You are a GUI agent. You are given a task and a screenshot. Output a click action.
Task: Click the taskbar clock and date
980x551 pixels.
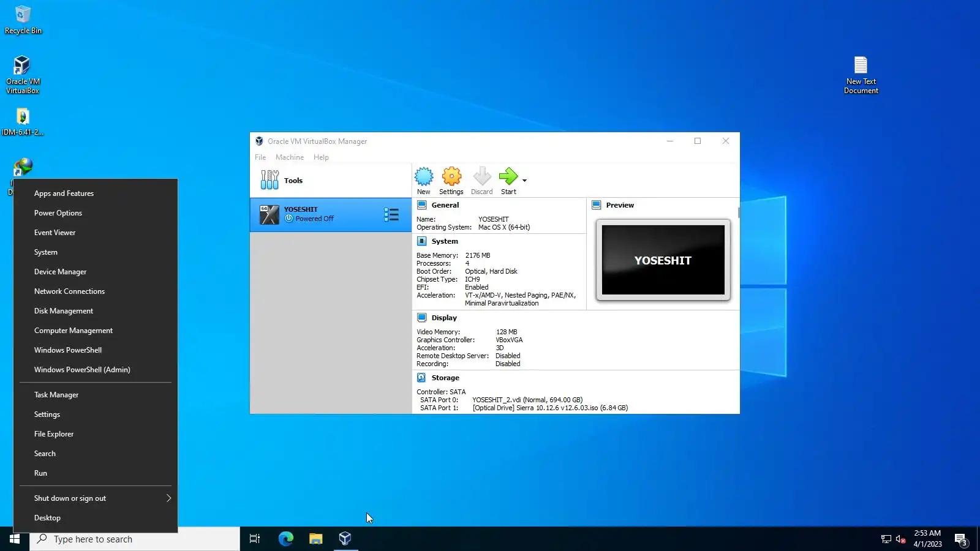tap(927, 539)
